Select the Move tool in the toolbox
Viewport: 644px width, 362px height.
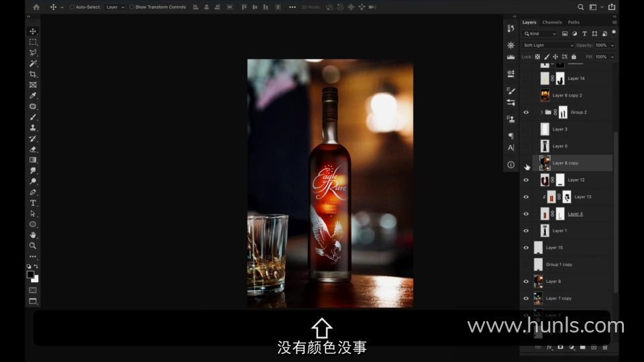33,32
